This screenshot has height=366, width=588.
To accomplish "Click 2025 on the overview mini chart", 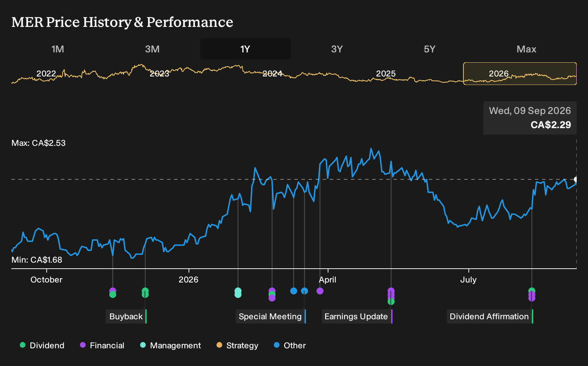I will 386,74.
